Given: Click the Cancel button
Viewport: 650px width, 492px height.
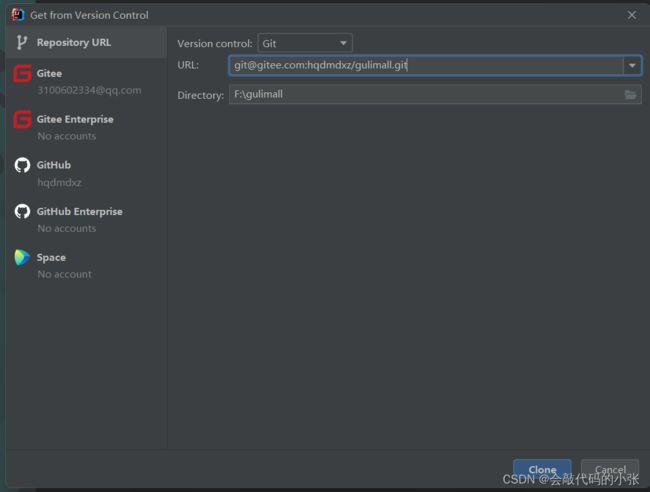Looking at the screenshot, I should (610, 470).
